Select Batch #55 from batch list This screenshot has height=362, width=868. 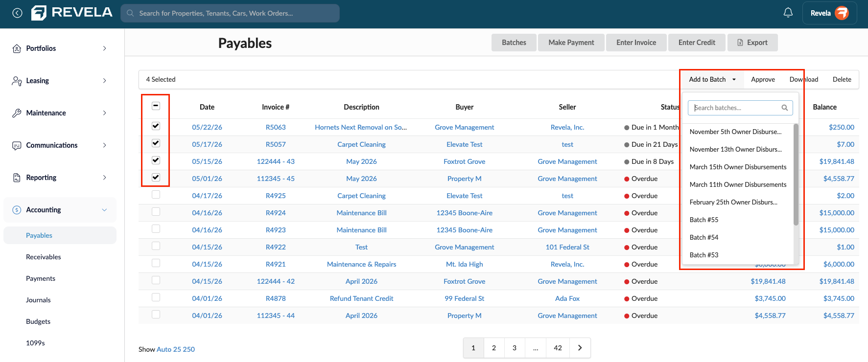(x=704, y=220)
